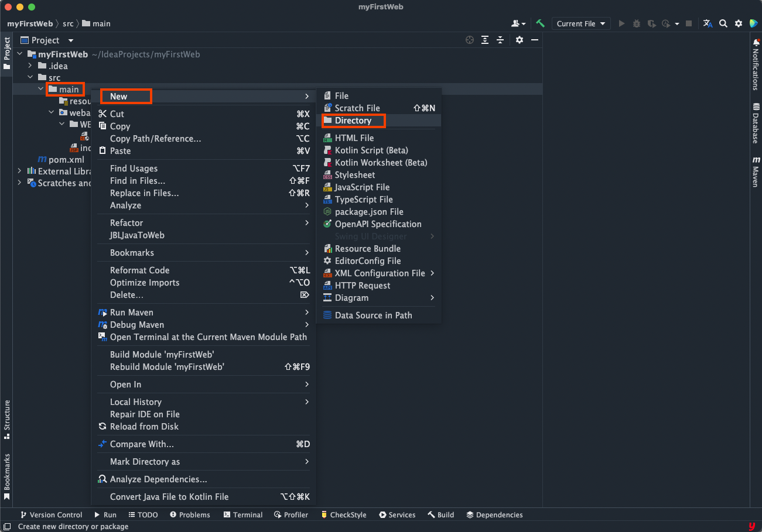The width and height of the screenshot is (762, 532).
Task: Choose Data Source in Path entry
Action: [379, 315]
